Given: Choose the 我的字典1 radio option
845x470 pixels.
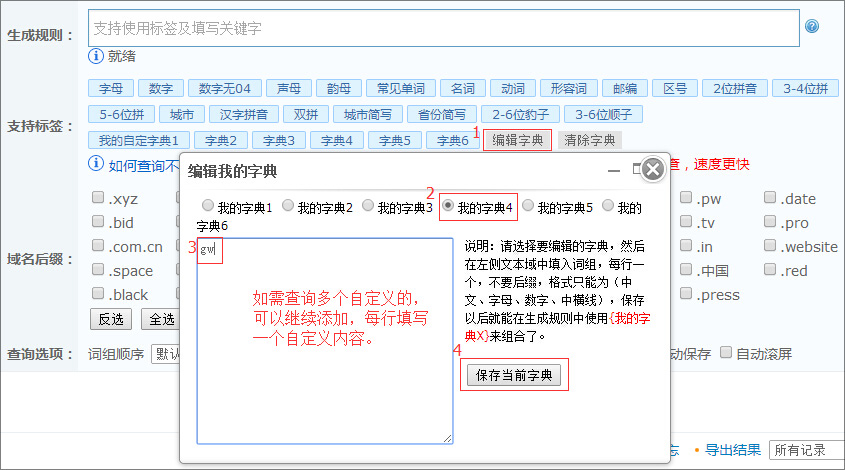Looking at the screenshot, I should [x=208, y=206].
